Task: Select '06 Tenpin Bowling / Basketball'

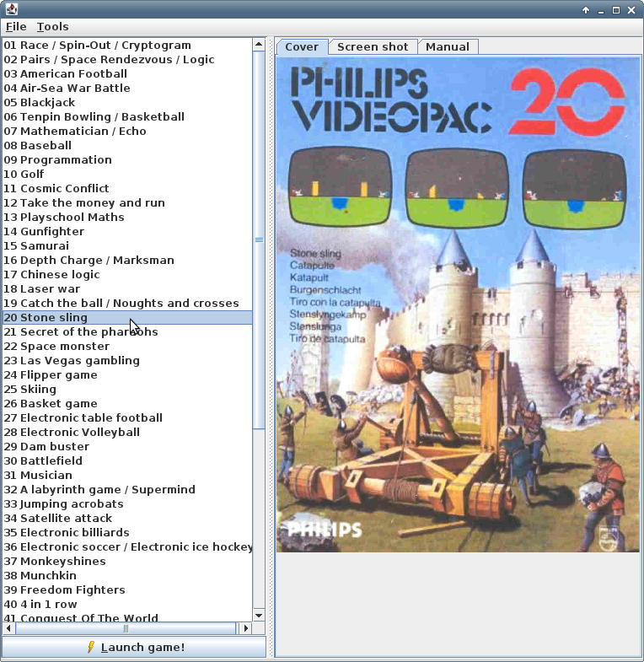Action: click(x=127, y=117)
